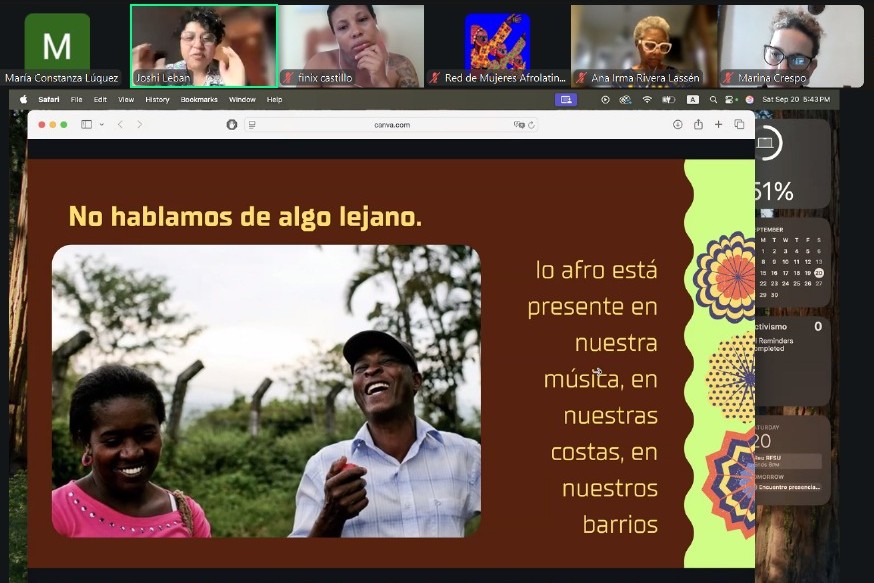Open Safari downloads list
The width and height of the screenshot is (874, 583).
click(677, 124)
